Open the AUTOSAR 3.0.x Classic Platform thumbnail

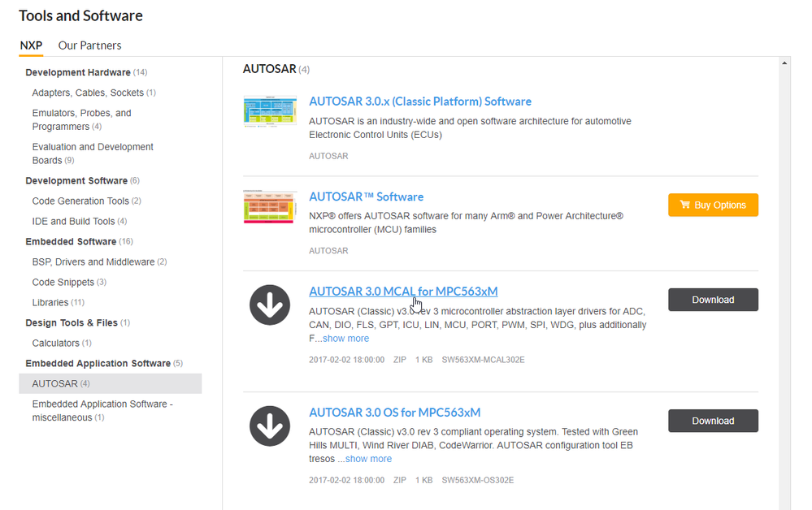(270, 111)
